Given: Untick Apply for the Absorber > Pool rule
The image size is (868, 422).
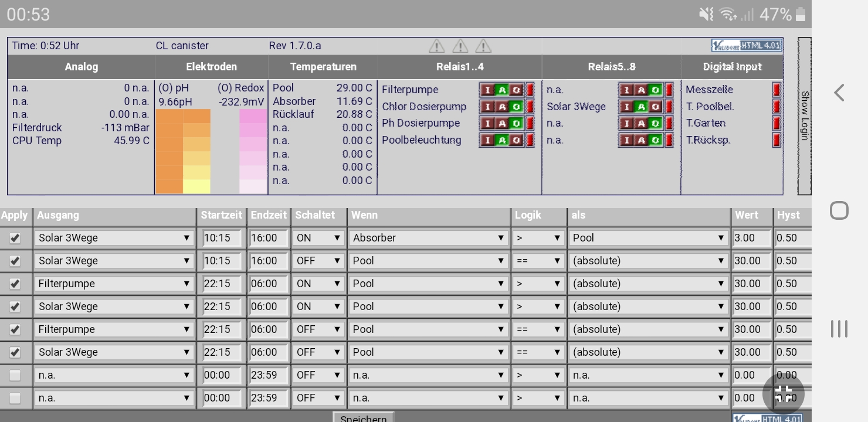Looking at the screenshot, I should pos(15,238).
